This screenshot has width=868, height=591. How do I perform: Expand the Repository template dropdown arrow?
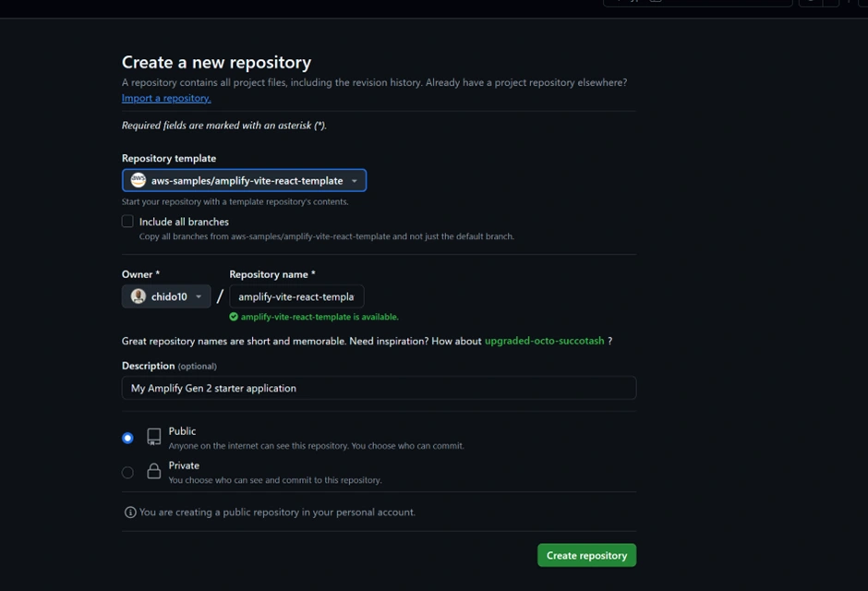coord(355,181)
